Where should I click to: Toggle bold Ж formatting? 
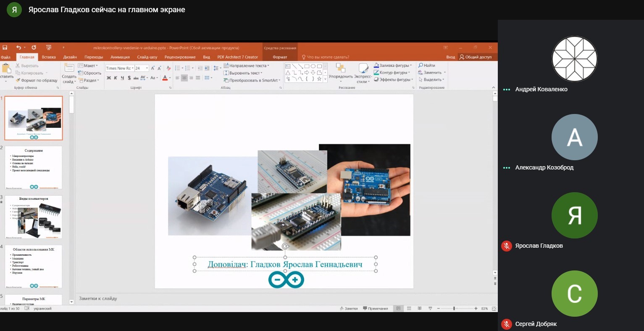coord(109,78)
